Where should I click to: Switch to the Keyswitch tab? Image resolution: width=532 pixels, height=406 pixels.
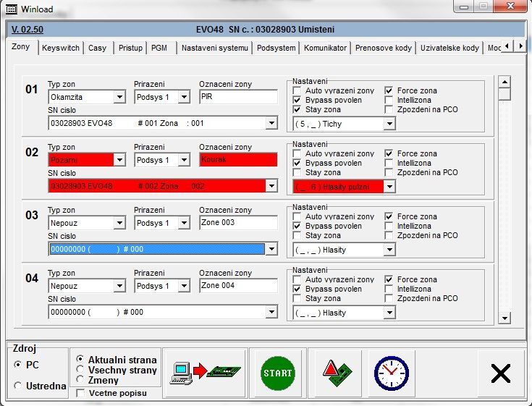pos(59,48)
